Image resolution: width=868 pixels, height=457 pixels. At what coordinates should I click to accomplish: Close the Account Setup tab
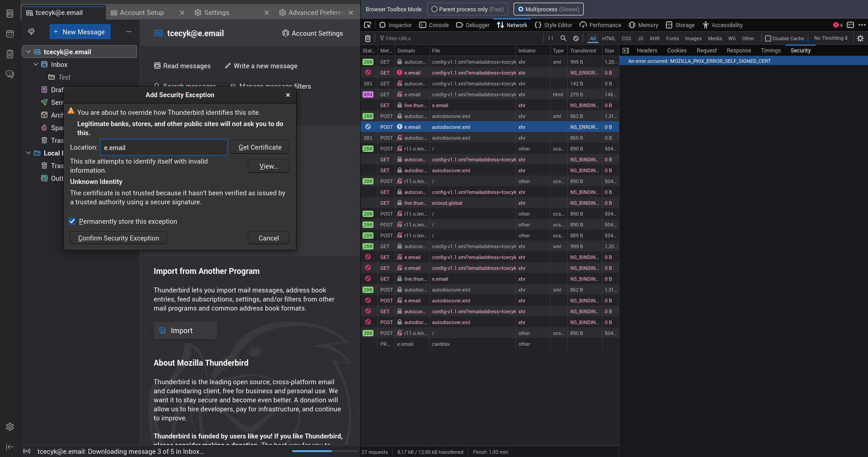coord(182,13)
